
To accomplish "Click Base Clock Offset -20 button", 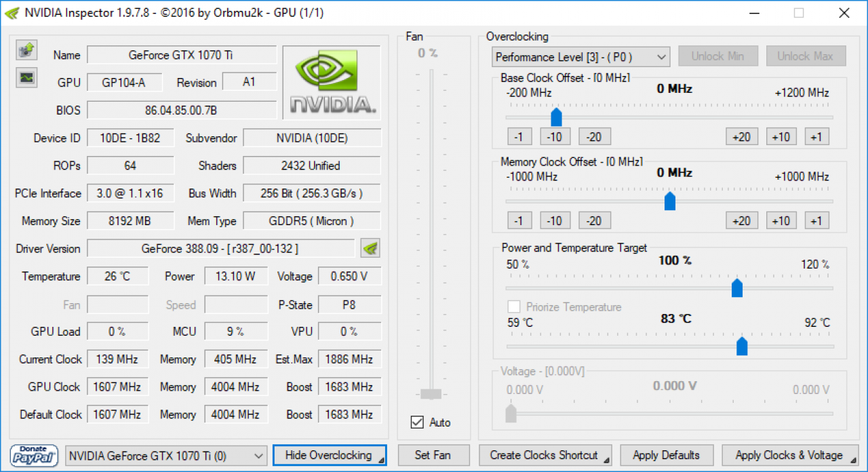I will 594,136.
